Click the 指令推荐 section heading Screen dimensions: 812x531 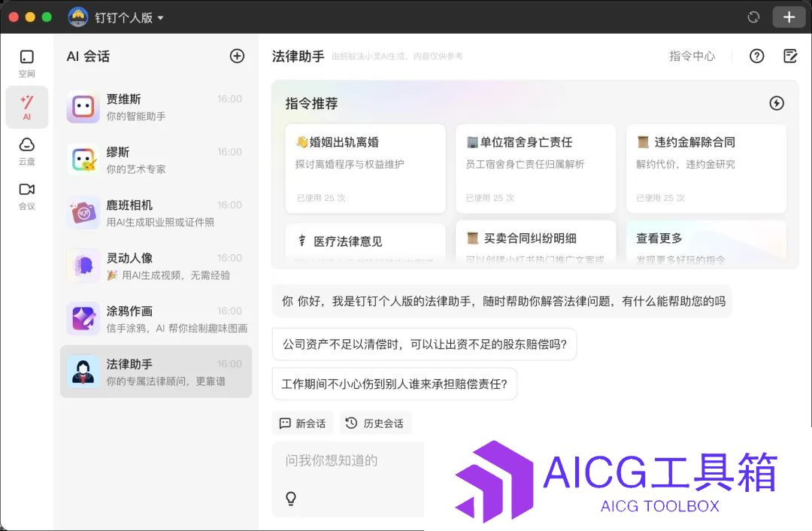pos(311,104)
